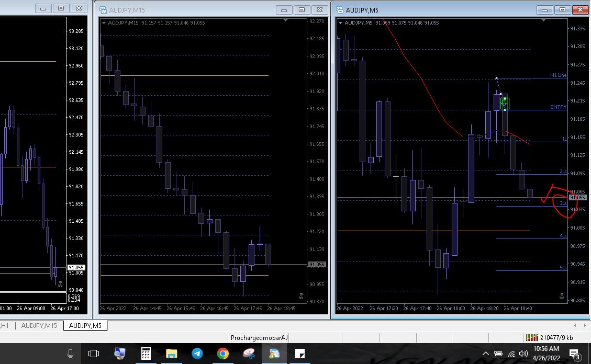Select the '4Ls' level label
591x364 pixels.
tap(563, 236)
